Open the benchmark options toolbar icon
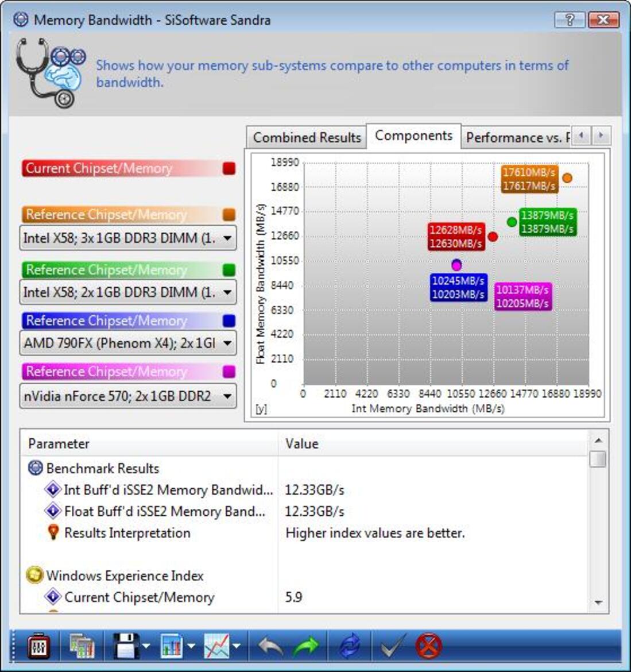The width and height of the screenshot is (631, 672). 38,646
